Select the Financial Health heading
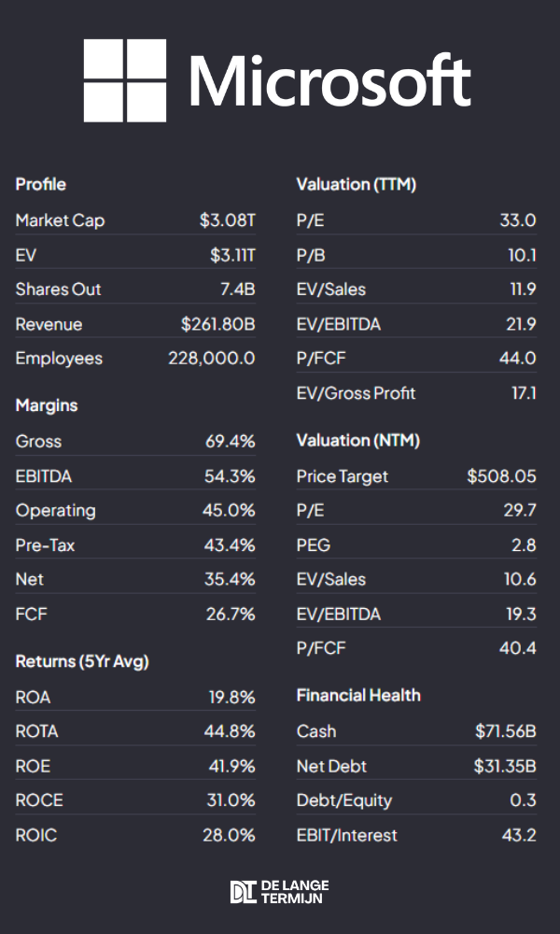Screen dimensions: 560x934 pos(358,695)
